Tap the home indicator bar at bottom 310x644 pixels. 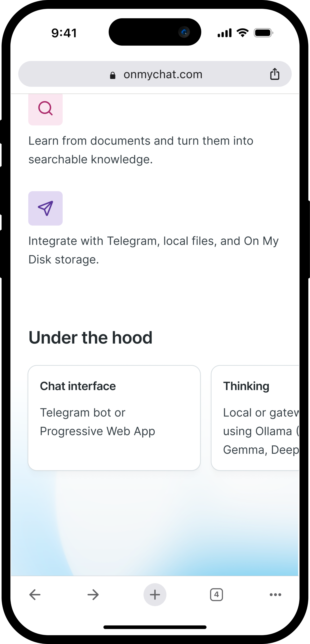[x=155, y=627]
